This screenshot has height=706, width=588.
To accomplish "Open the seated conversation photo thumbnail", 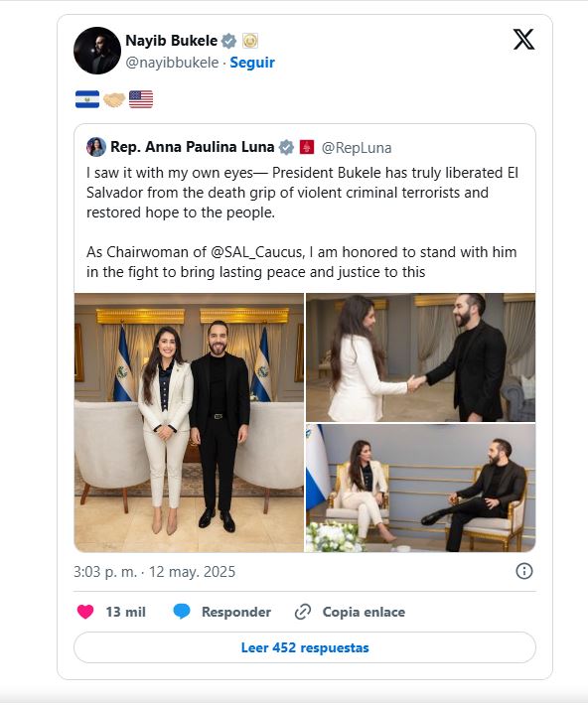I will [420, 488].
